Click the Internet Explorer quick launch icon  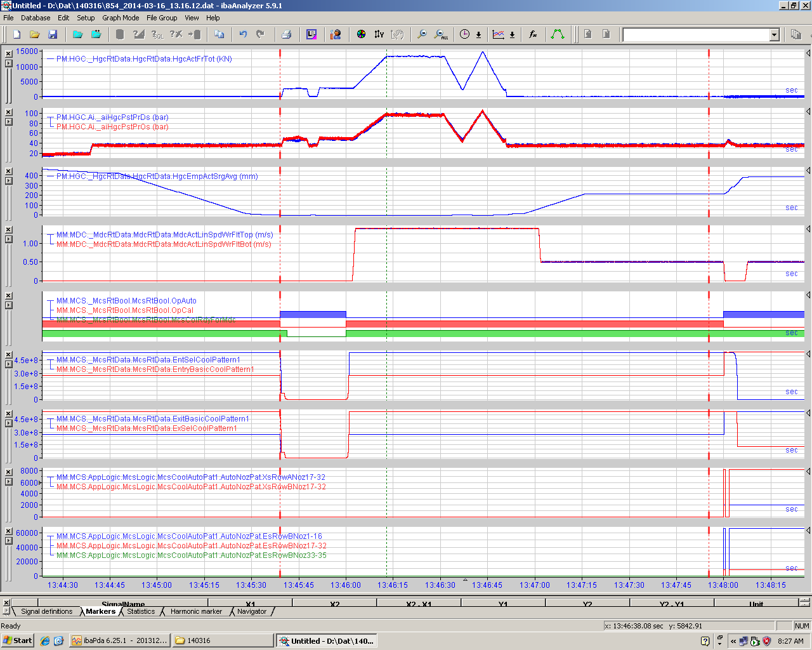(x=45, y=641)
